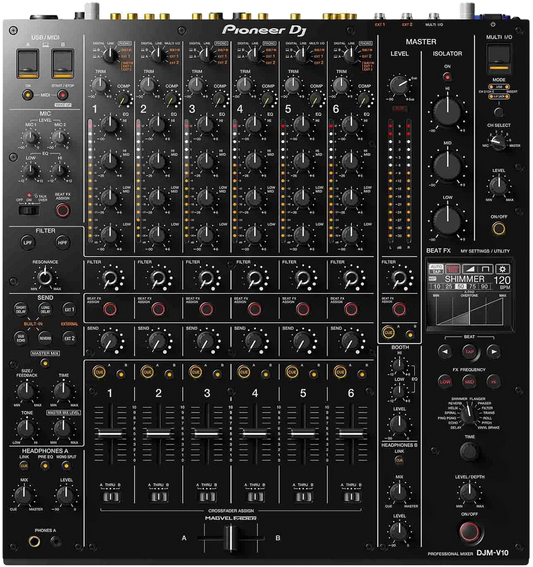533x567 pixels.
Task: Grab the channel 1 fader
Action: [110, 434]
